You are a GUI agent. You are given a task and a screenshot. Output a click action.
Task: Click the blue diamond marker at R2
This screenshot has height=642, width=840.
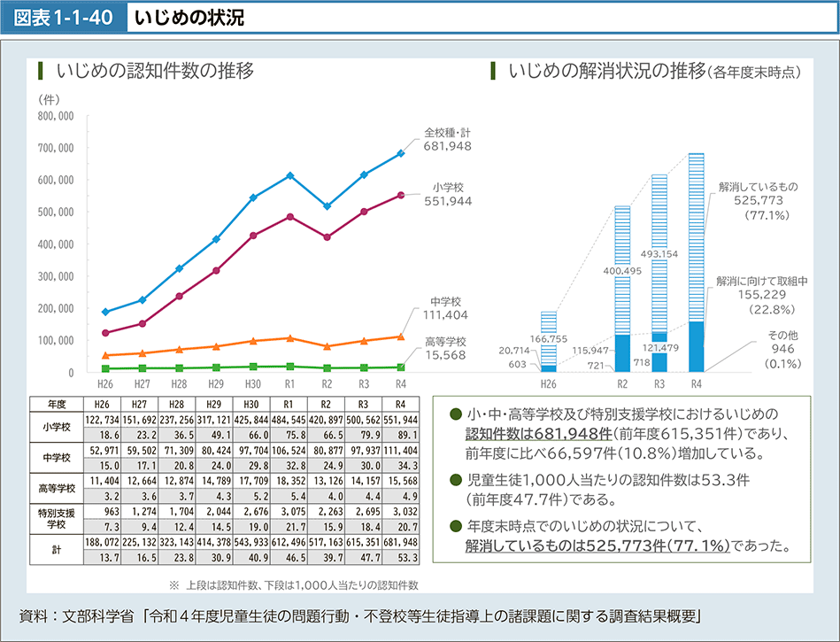pyautogui.click(x=327, y=206)
